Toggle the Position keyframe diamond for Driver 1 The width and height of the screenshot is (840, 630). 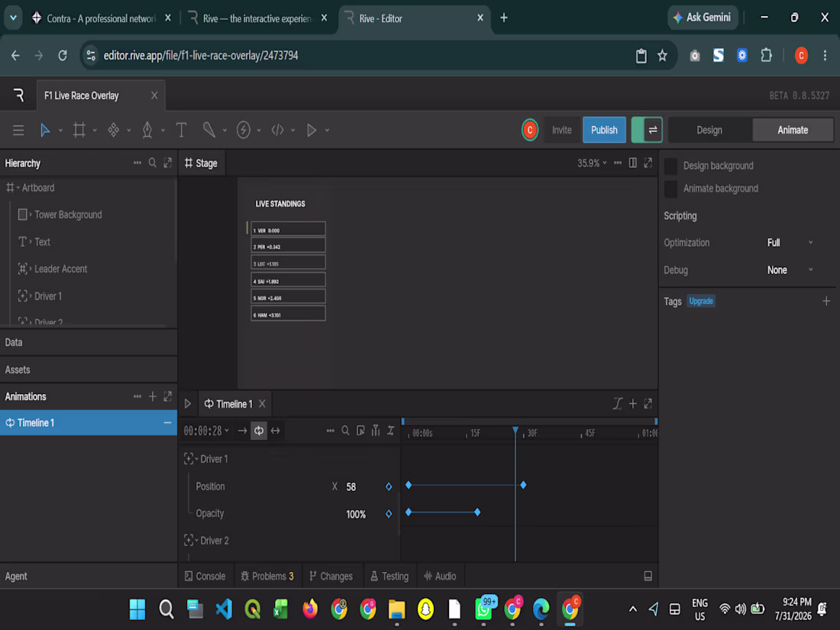click(x=389, y=487)
